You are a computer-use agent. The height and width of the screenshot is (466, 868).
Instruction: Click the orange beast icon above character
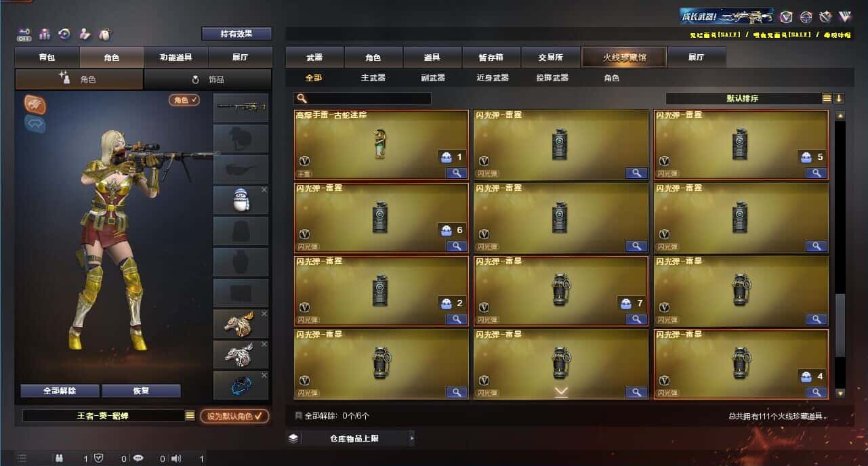click(x=35, y=104)
